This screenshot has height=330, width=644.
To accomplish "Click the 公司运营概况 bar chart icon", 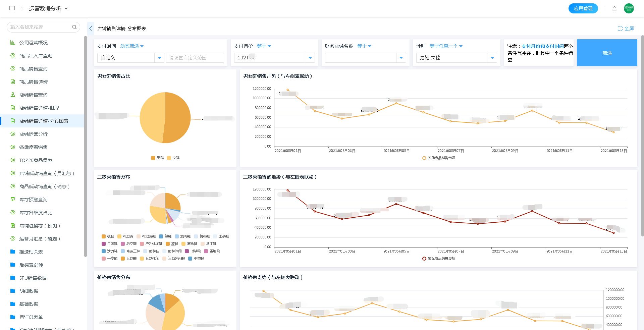I will pyautogui.click(x=13, y=43).
